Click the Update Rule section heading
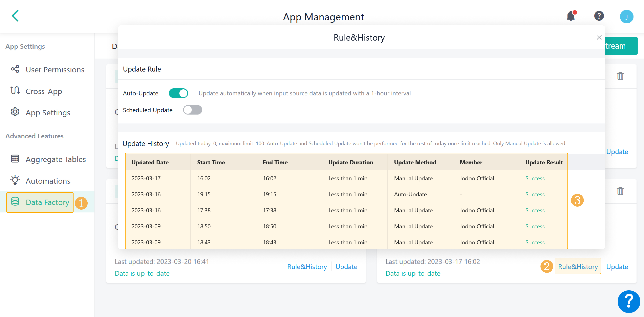Image resolution: width=644 pixels, height=317 pixels. (142, 69)
